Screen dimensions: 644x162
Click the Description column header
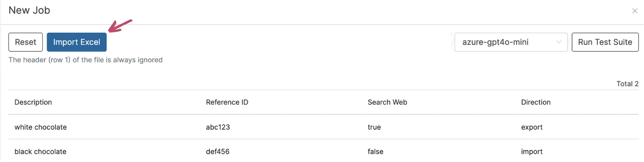pos(33,102)
